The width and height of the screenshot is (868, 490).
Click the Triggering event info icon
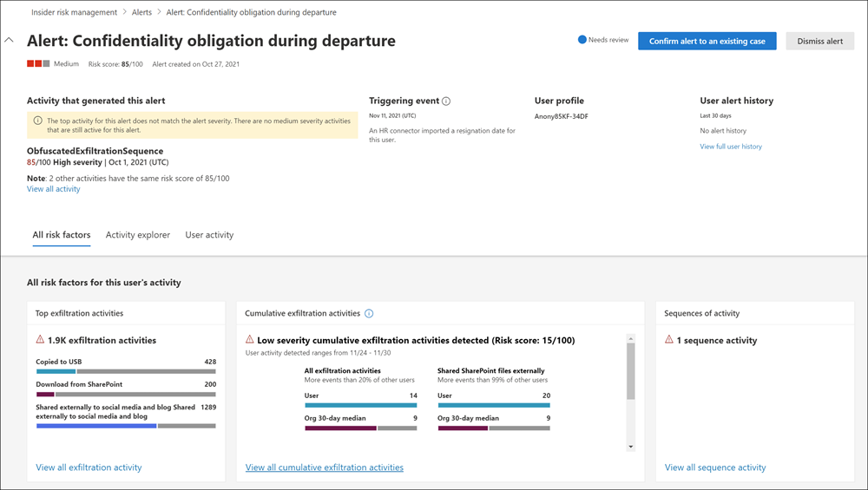[x=446, y=101]
